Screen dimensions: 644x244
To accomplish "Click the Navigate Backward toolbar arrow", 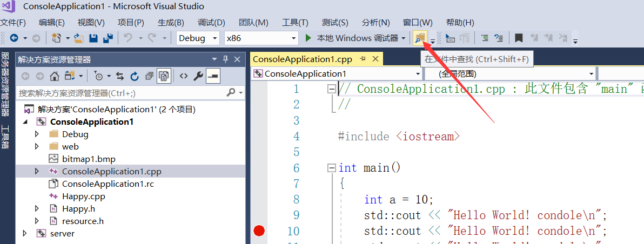I will (x=14, y=38).
